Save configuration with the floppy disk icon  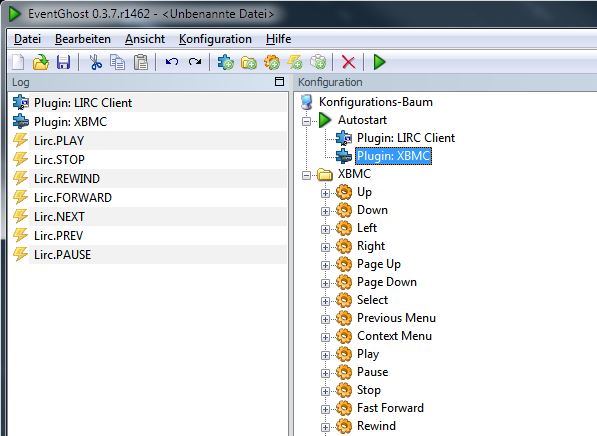(64, 62)
